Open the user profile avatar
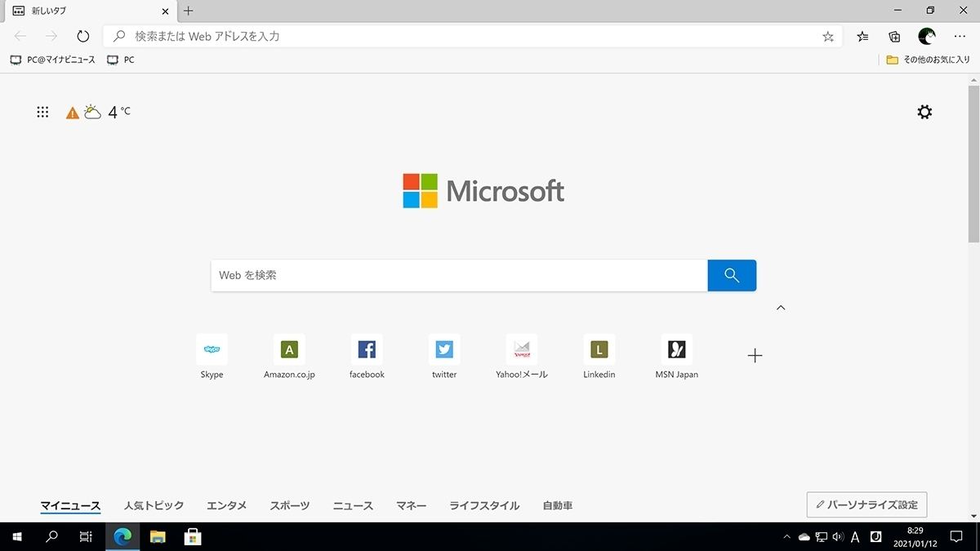This screenshot has width=980, height=551. (927, 36)
